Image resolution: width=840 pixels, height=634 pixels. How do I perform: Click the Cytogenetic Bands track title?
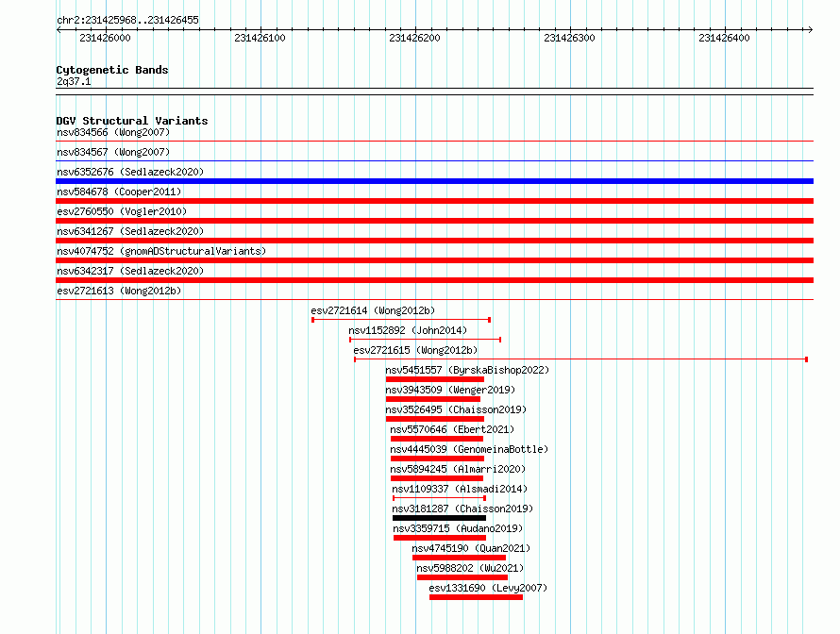[112, 70]
